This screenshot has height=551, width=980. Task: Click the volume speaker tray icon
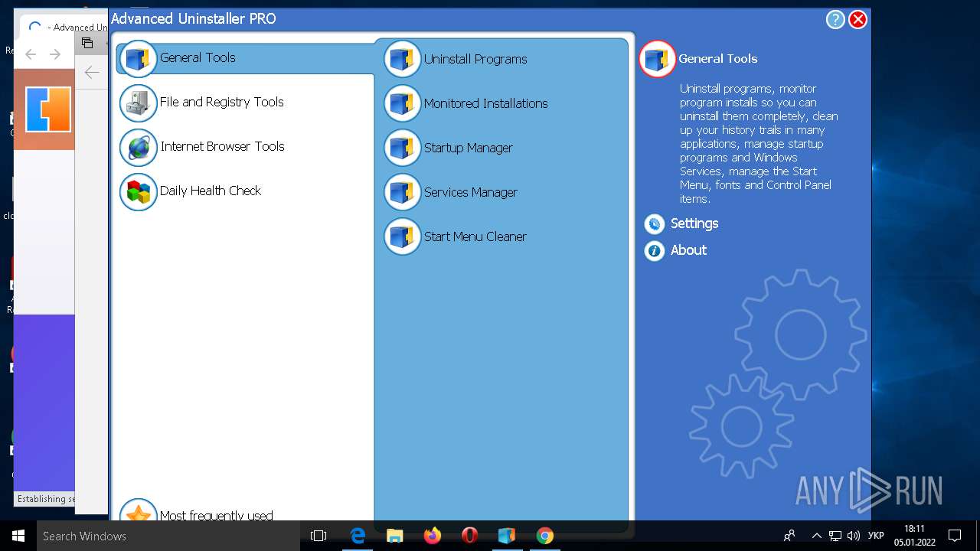[854, 536]
